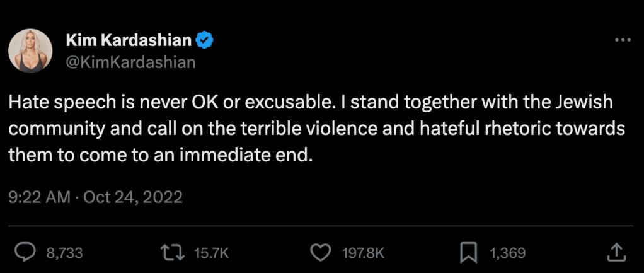Open the three-dot more options menu
The height and width of the screenshot is (273, 644).
pyautogui.click(x=622, y=40)
